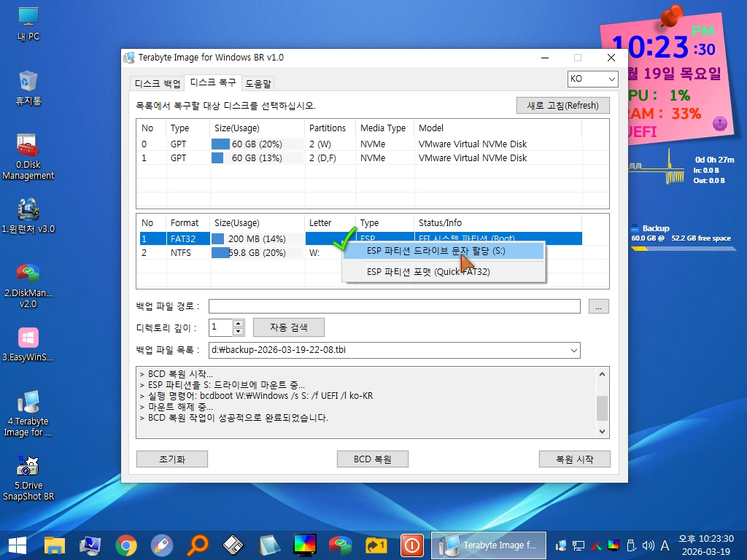Click the yellow folder shortcut arrow taskbar icon
This screenshot has width=747, height=560.
(x=376, y=545)
